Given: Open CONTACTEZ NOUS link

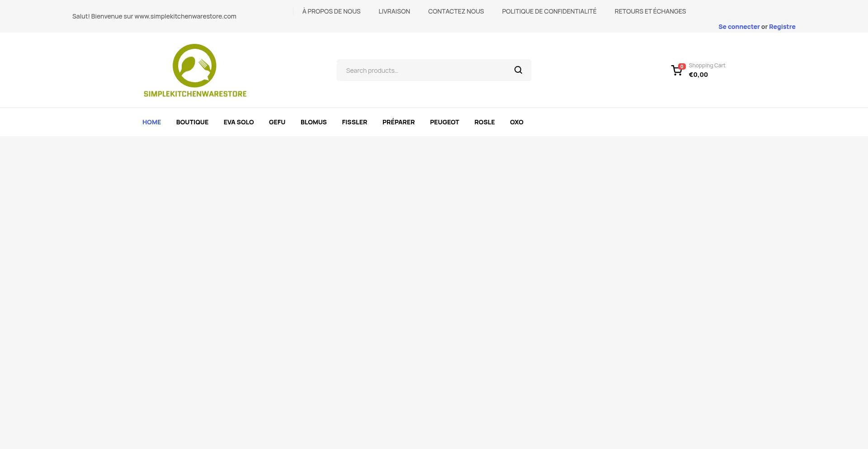Looking at the screenshot, I should (456, 11).
